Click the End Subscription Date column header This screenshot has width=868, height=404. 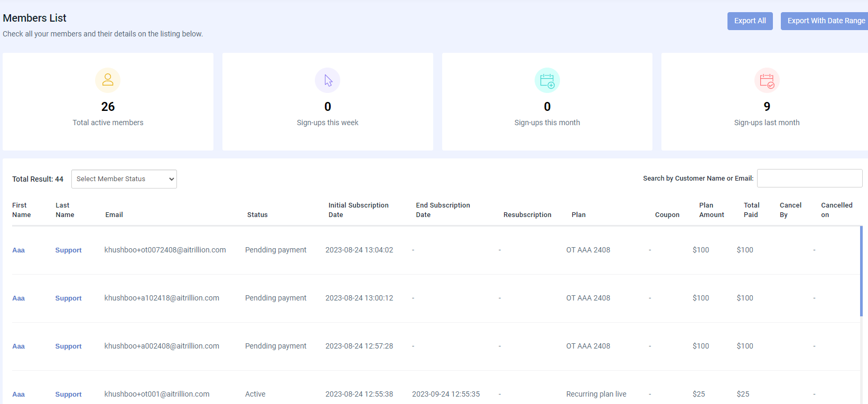click(x=443, y=210)
